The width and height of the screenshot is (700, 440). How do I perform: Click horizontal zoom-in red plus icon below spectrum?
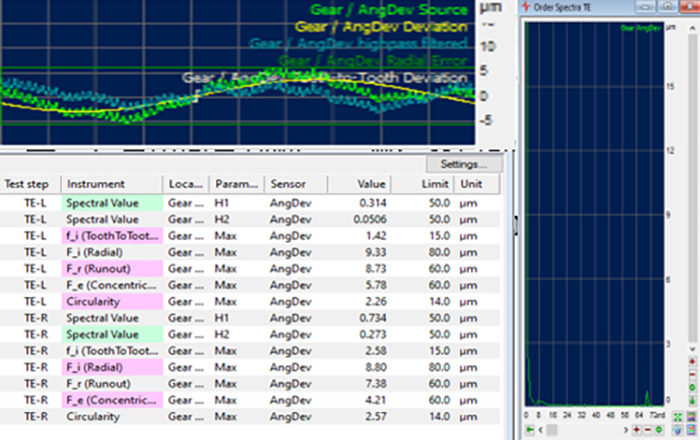637,430
